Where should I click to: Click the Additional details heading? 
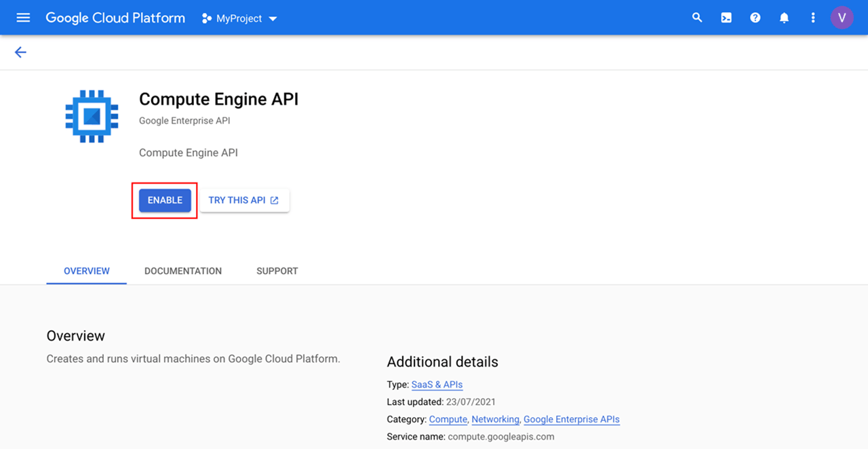[443, 362]
